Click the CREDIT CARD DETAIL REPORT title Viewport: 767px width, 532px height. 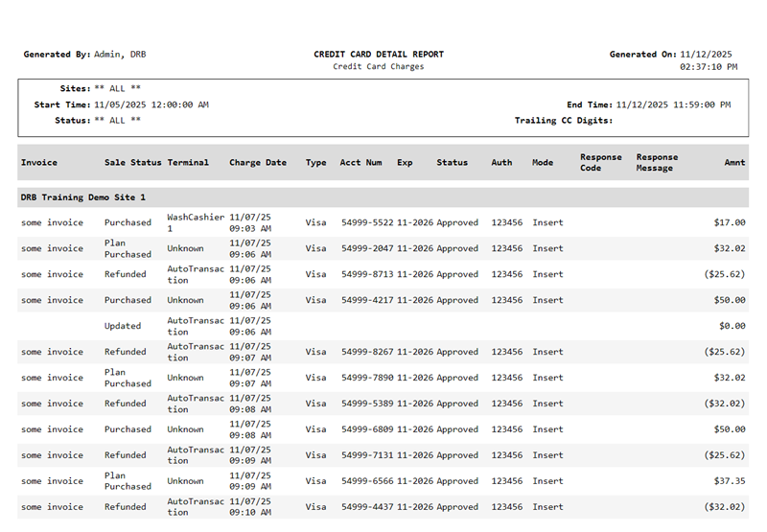pyautogui.click(x=379, y=55)
